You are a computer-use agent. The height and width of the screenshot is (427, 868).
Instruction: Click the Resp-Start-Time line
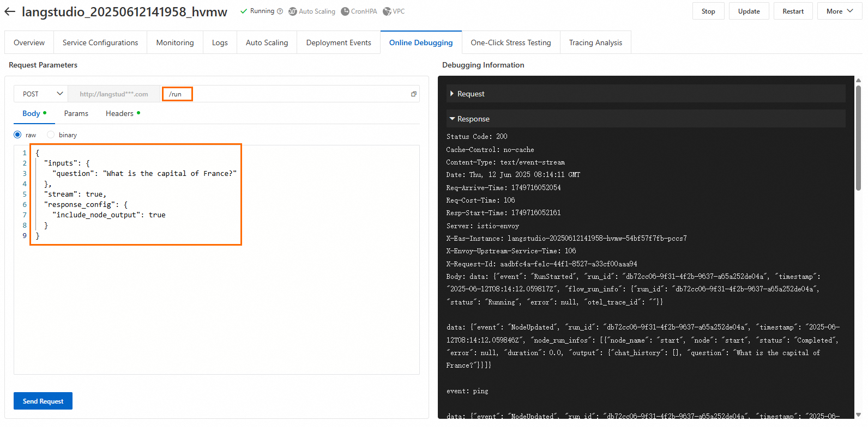point(503,213)
